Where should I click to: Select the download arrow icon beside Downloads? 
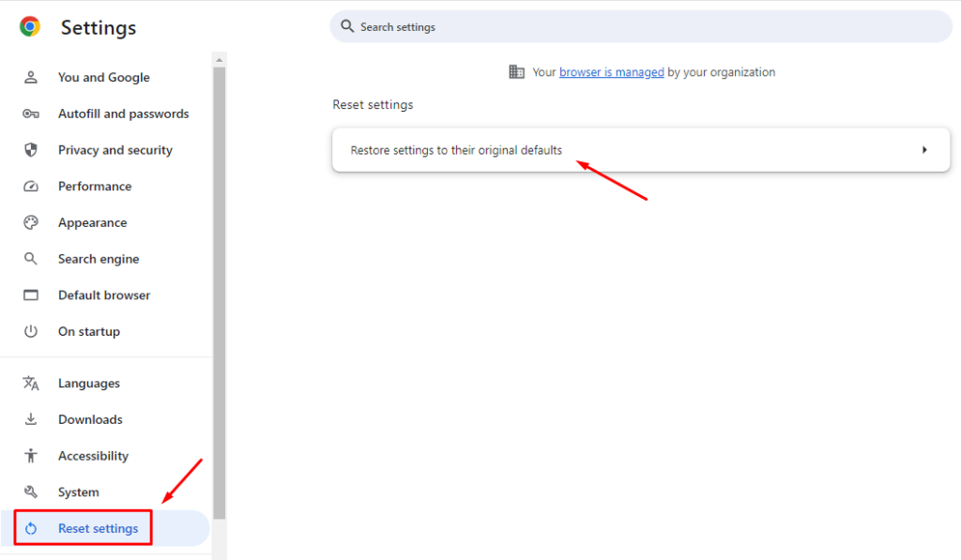31,419
